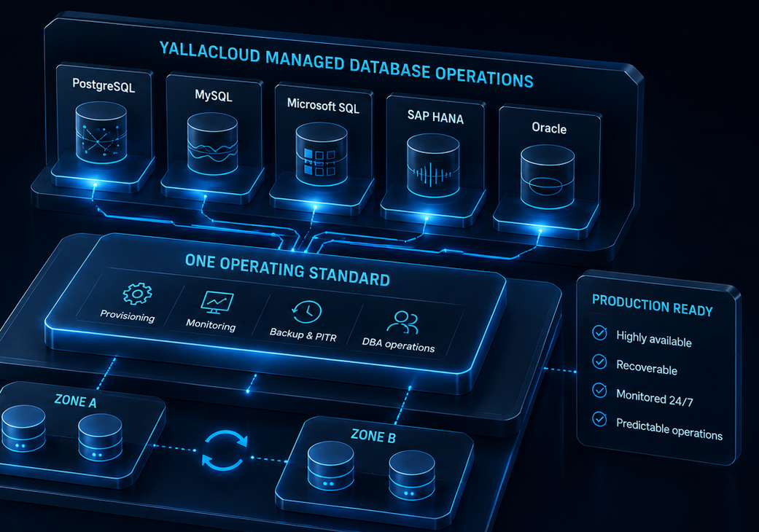Select the Monitoring chart screen icon
This screenshot has width=759, height=532.
[x=217, y=302]
